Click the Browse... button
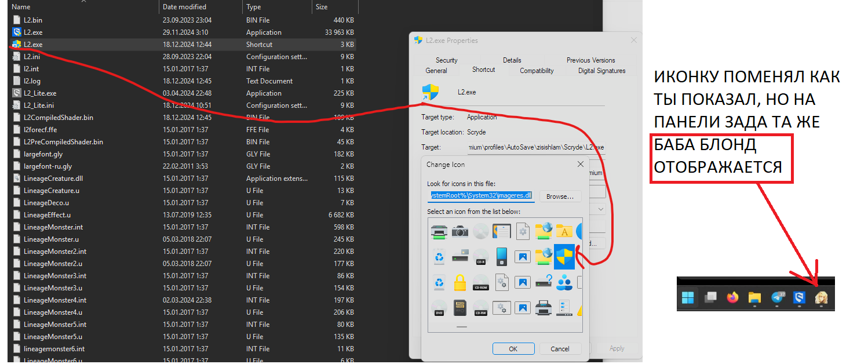 pyautogui.click(x=560, y=196)
